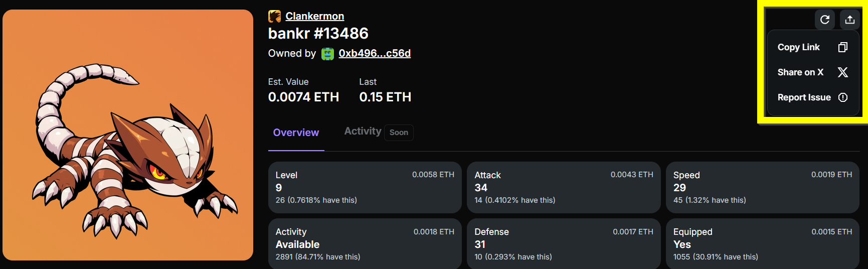Choose Share on X menu option

800,72
